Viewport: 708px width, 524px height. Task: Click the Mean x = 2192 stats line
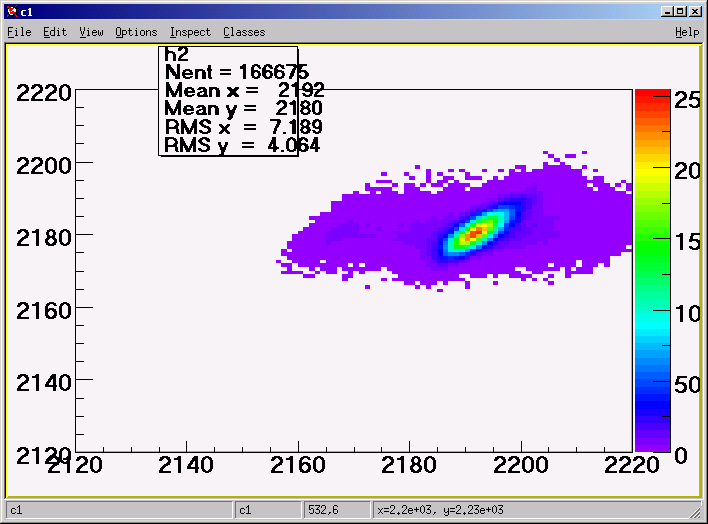pyautogui.click(x=244, y=90)
